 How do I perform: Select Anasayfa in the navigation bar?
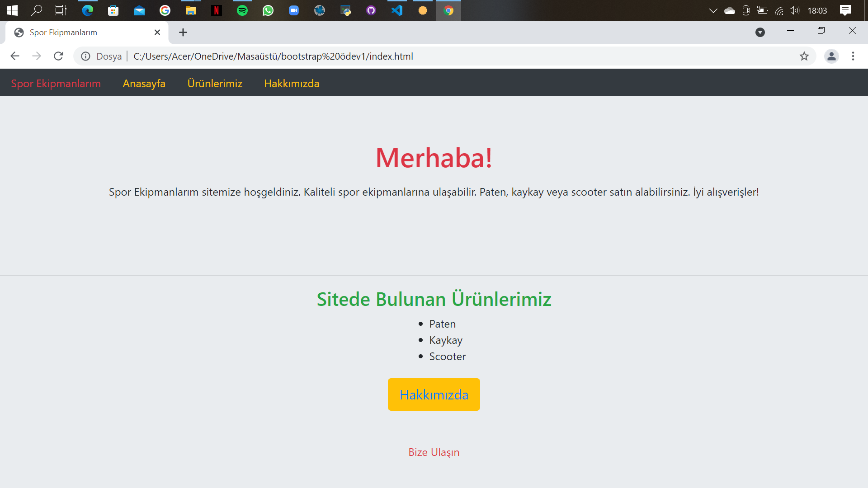(x=144, y=84)
